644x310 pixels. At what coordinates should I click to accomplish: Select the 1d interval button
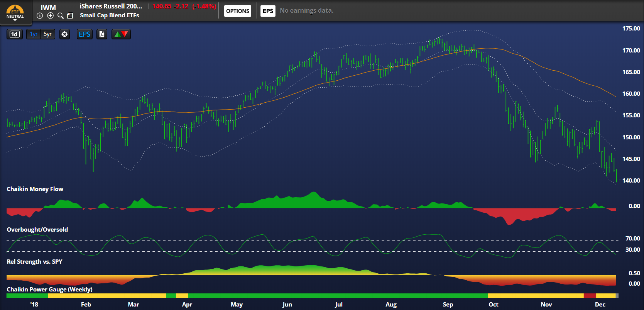pos(15,34)
